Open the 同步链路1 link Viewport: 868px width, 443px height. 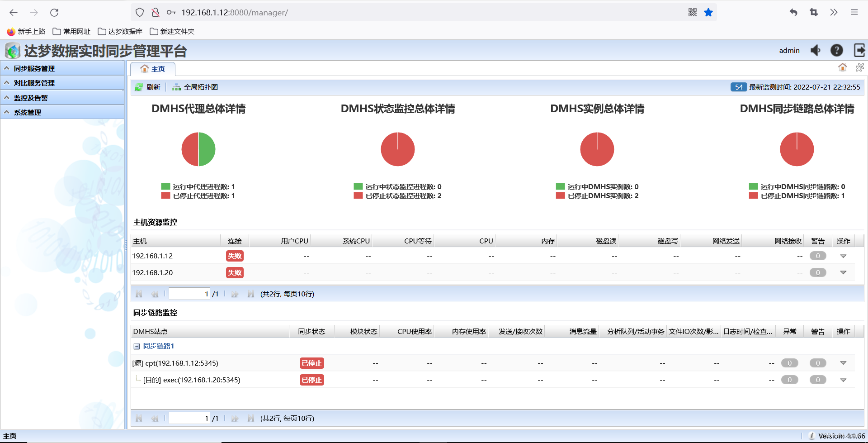pos(159,346)
